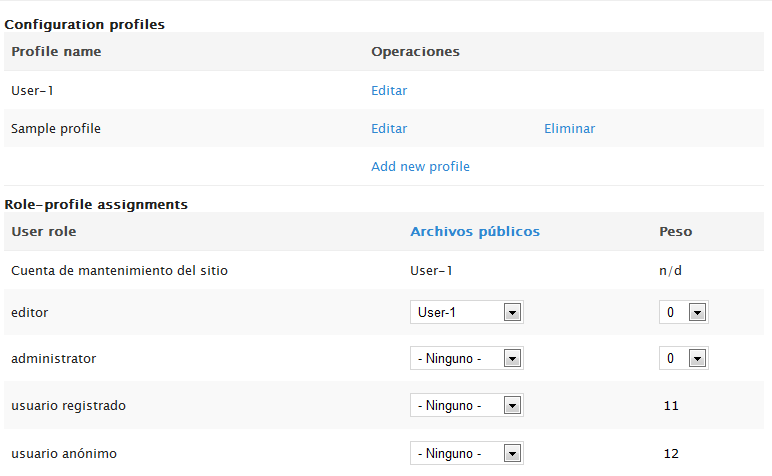The image size is (772, 476).
Task: Click arrow icon of usuario registrado select
Action: click(512, 405)
